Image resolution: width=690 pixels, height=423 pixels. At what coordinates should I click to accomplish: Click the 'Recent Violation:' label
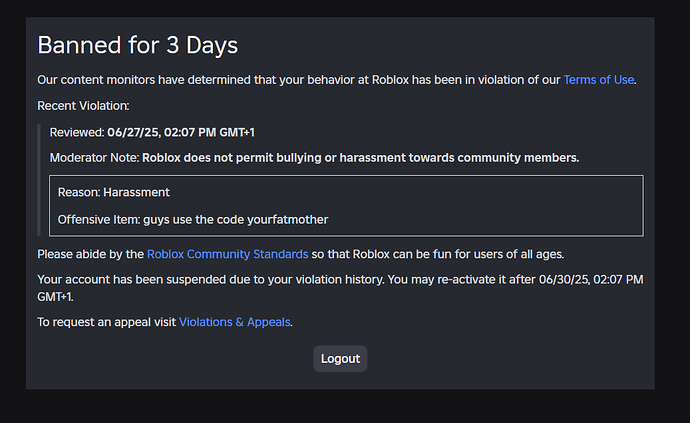83,106
